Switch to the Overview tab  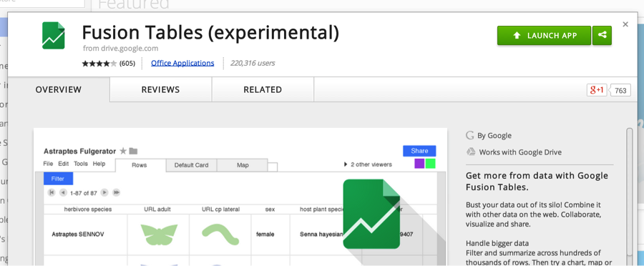click(x=59, y=89)
